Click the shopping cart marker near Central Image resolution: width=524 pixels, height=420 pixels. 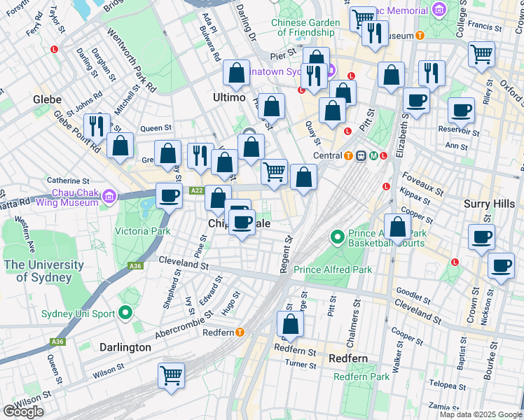[275, 171]
